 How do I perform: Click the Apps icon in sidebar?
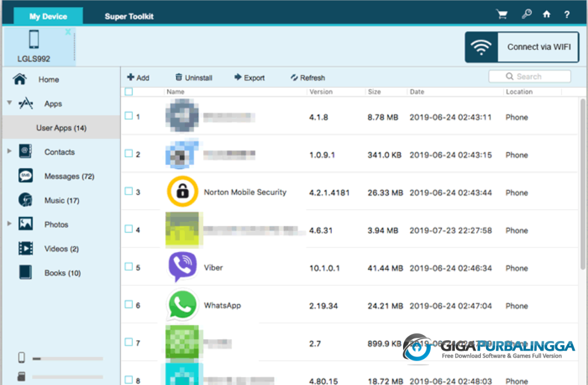click(x=26, y=104)
